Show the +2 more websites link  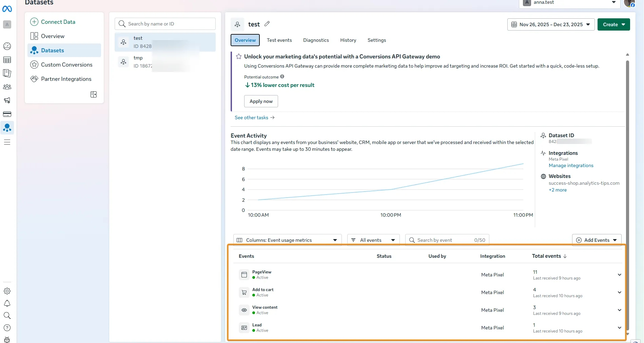[x=558, y=190]
